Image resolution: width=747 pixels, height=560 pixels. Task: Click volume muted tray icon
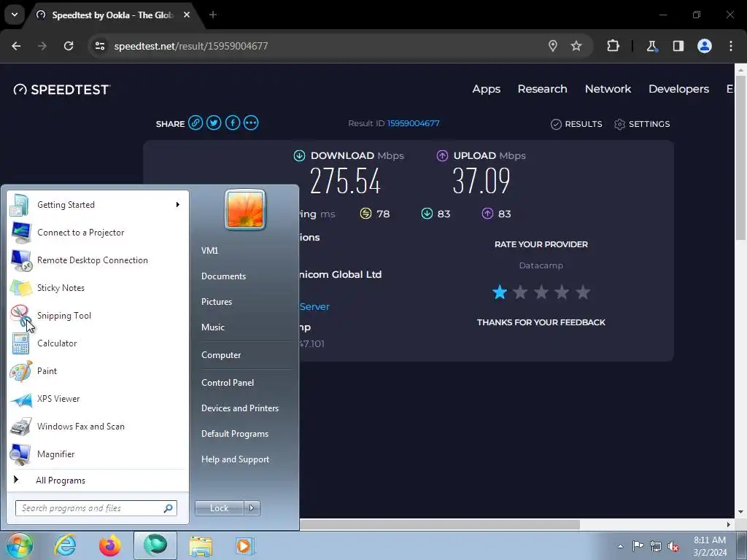click(673, 547)
